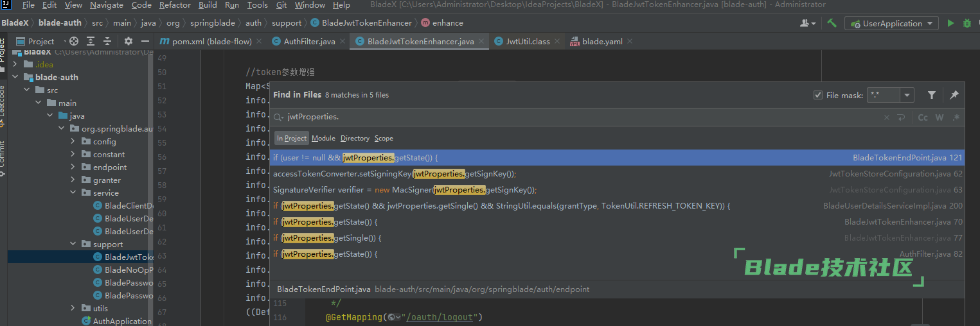Collapse the src folder

pyautogui.click(x=27, y=90)
